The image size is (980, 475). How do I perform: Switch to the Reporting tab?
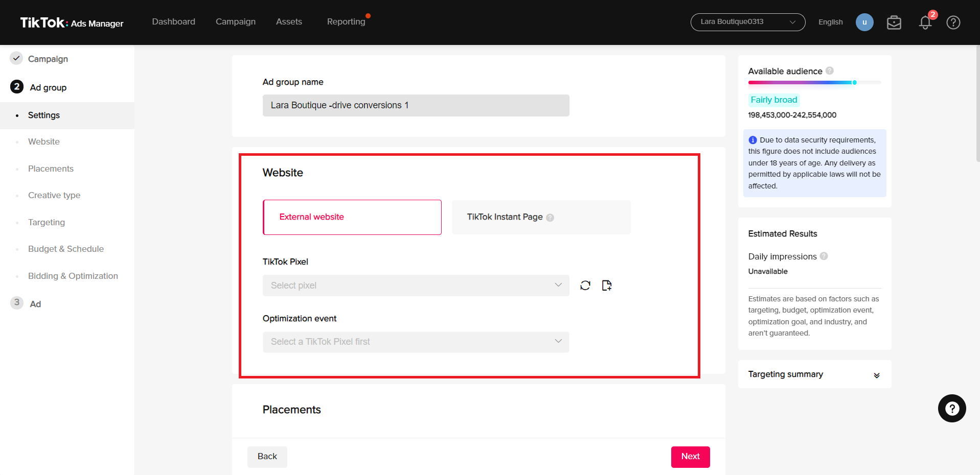pos(346,21)
